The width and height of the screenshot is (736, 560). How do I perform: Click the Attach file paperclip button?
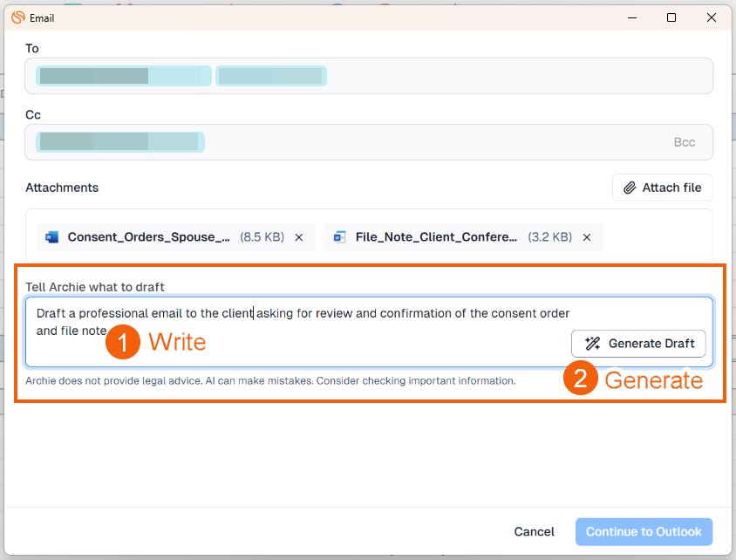[x=662, y=188]
